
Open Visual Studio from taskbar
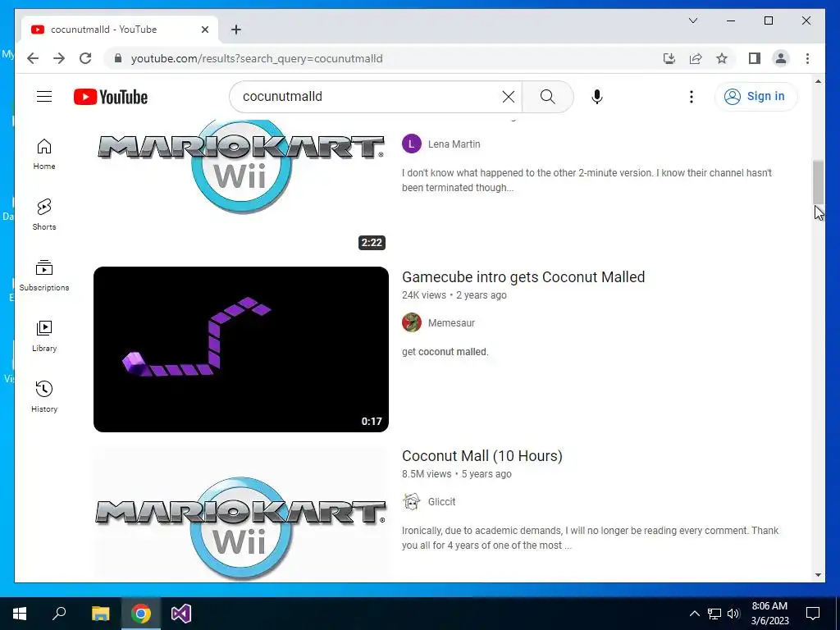[181, 614]
